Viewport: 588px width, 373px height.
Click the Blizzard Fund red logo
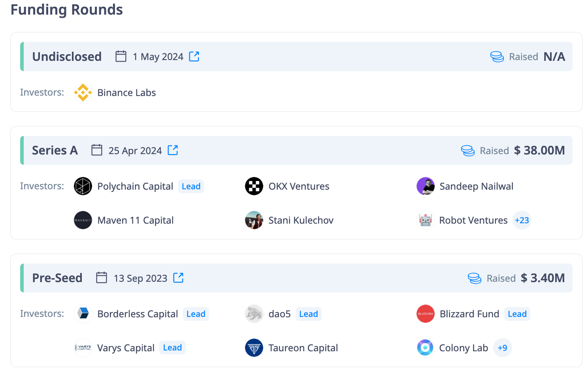click(x=426, y=314)
